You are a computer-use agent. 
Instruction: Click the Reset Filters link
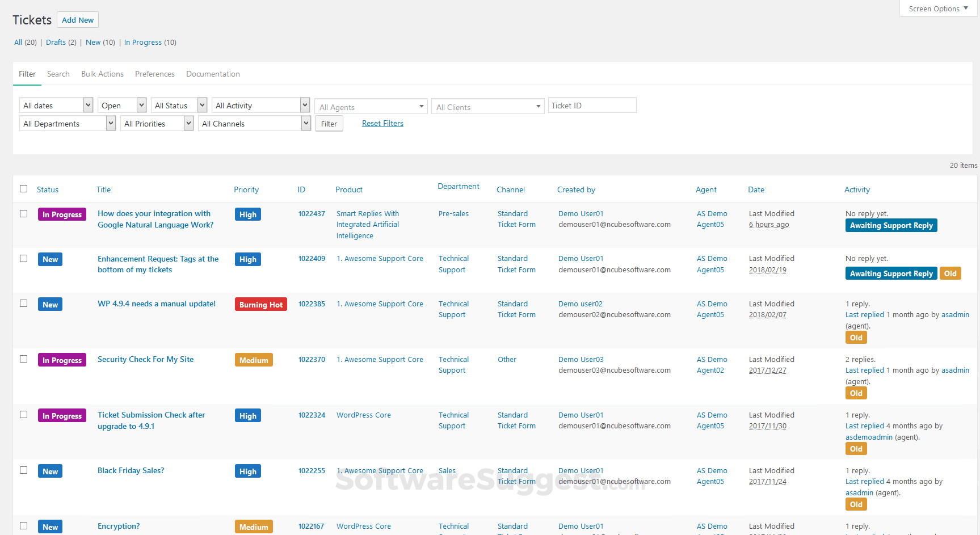[382, 124]
